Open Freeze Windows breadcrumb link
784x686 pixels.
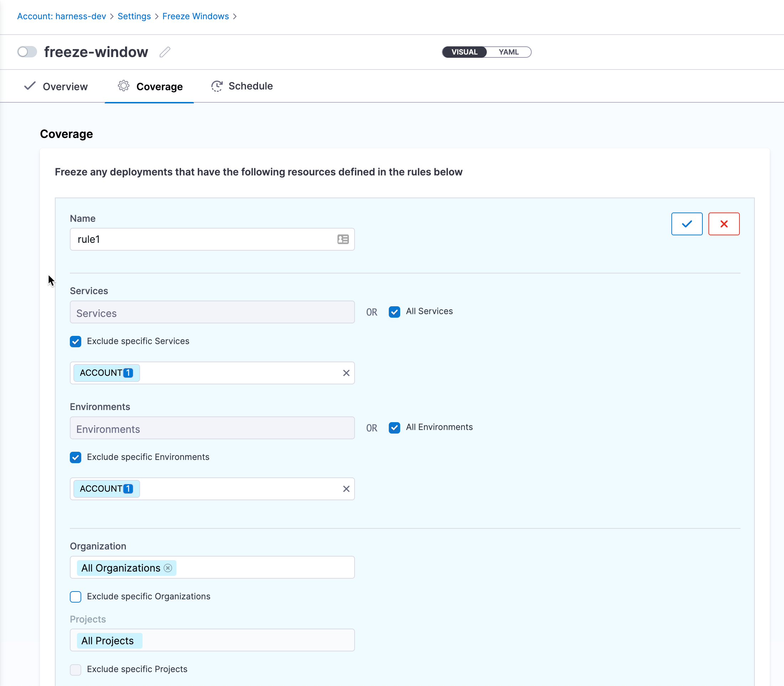[x=196, y=16]
